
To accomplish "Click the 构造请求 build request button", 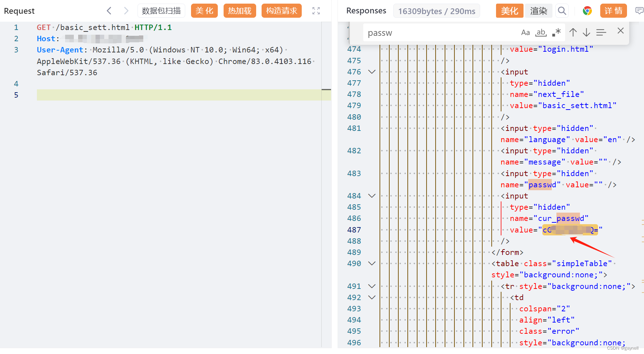I will pos(281,11).
